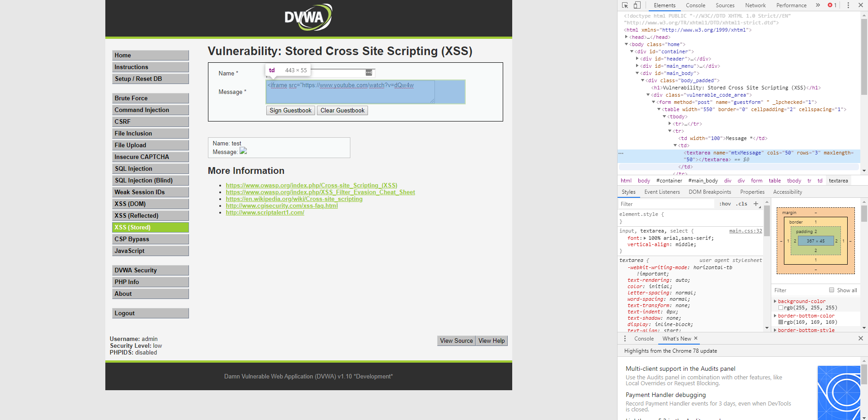
Task: Add a new style rule with plus icon
Action: [756, 204]
